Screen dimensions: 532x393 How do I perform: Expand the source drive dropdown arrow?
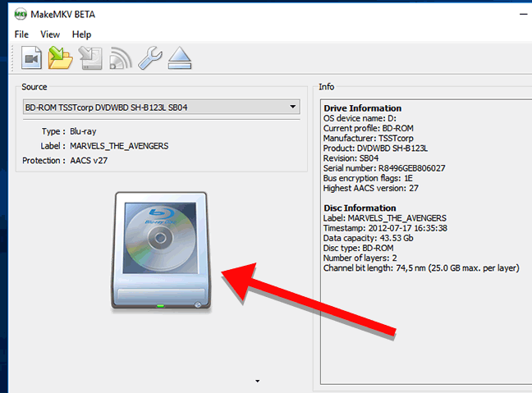292,107
